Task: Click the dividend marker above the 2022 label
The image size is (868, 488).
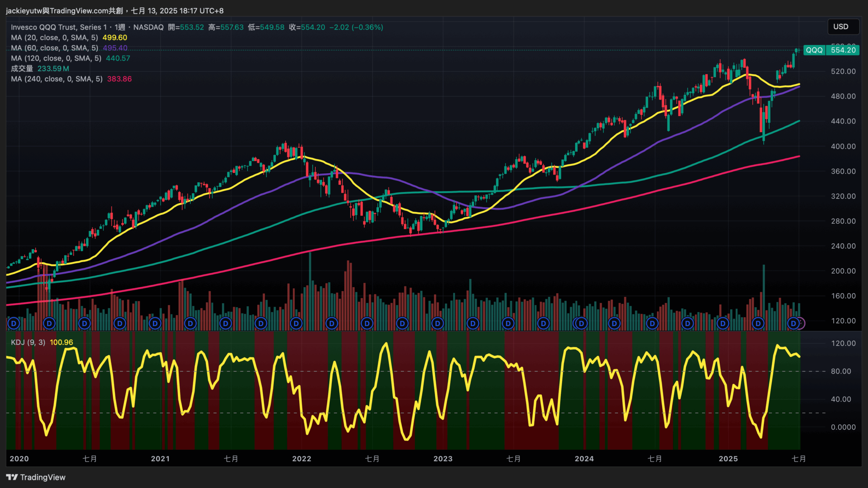Action: pyautogui.click(x=296, y=324)
